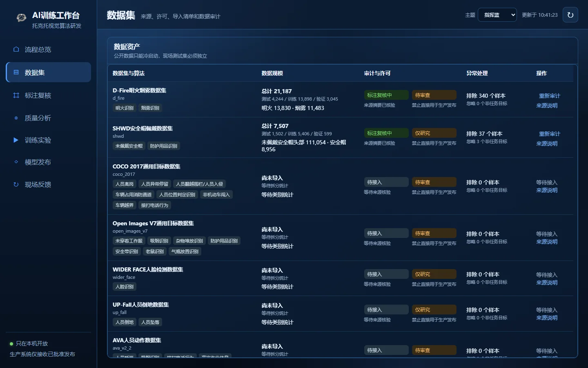Click the 模型发布 diamond icon in sidebar
The width and height of the screenshot is (588, 368).
tap(16, 162)
